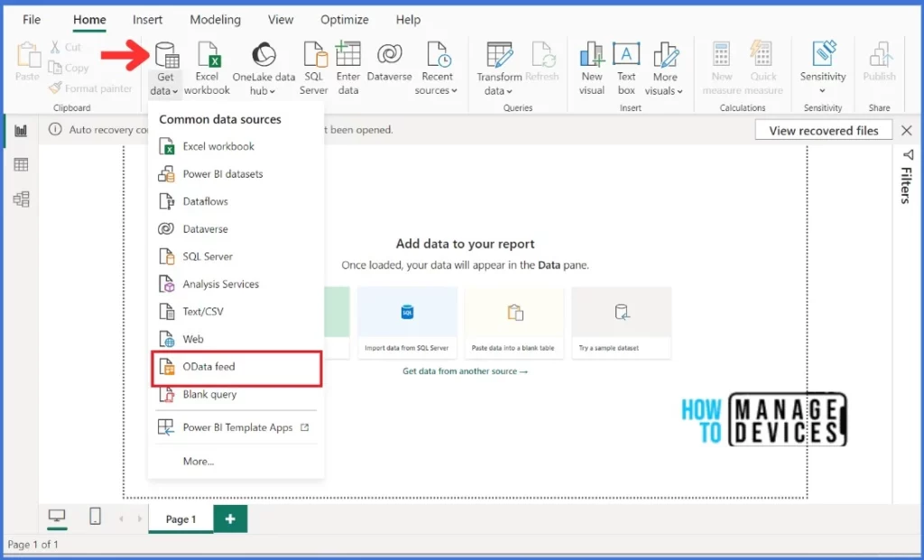Choose Excel workbook from data sources menu
Image resolution: width=924 pixels, height=560 pixels.
point(236,146)
